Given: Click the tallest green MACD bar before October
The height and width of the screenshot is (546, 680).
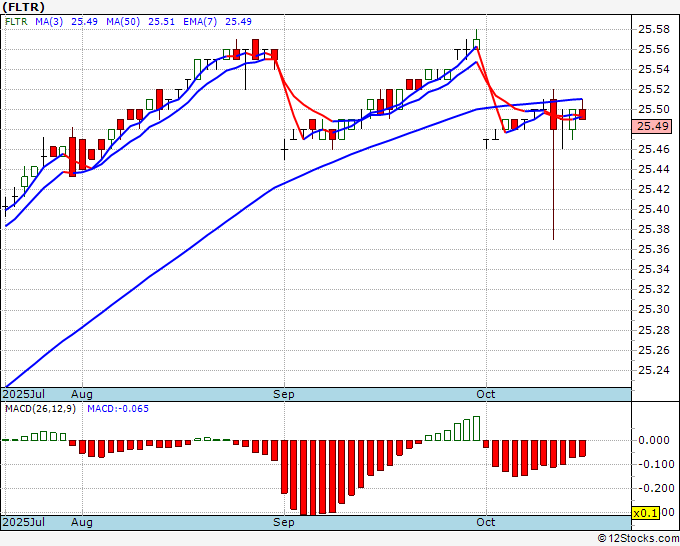Looking at the screenshot, I should point(477,428).
